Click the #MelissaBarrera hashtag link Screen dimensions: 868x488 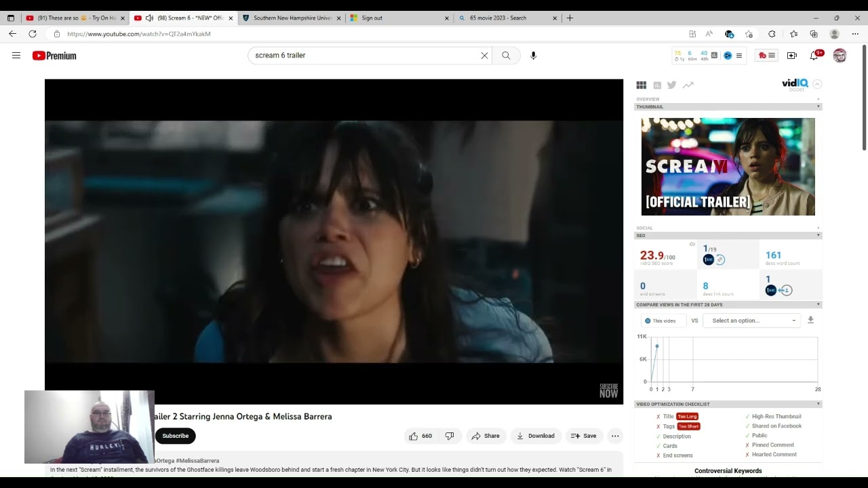[197, 461]
